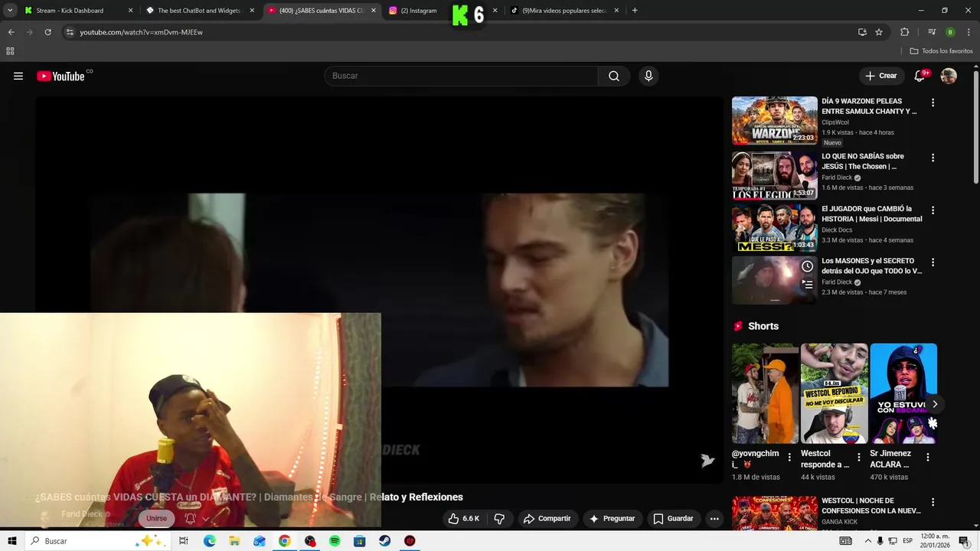The width and height of the screenshot is (980, 551).
Task: Click the Crear button
Action: (880, 76)
